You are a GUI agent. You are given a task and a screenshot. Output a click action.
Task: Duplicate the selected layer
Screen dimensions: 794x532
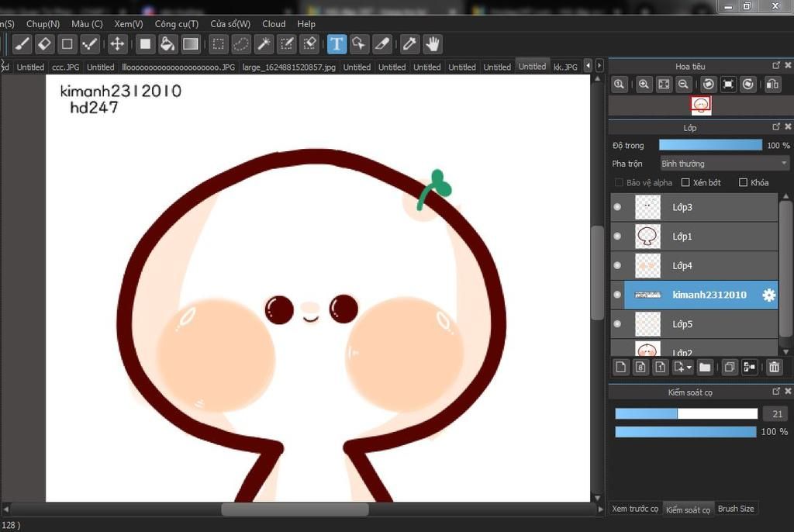click(730, 367)
